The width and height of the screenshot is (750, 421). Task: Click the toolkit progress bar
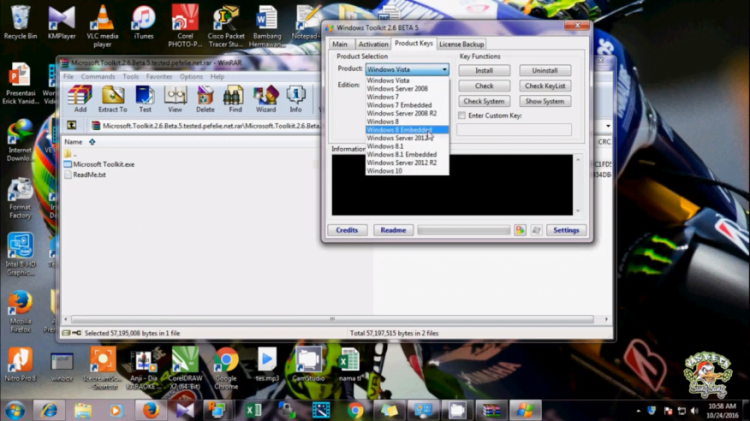[463, 230]
